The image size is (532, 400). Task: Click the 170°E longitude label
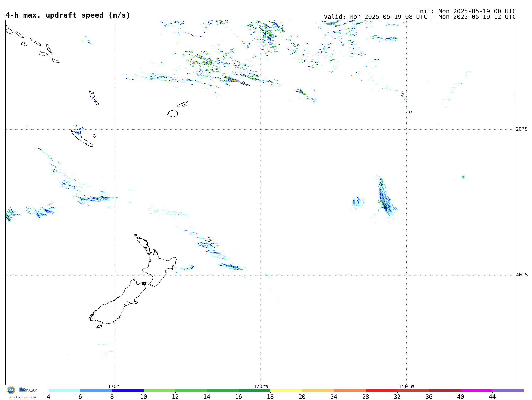(115, 387)
